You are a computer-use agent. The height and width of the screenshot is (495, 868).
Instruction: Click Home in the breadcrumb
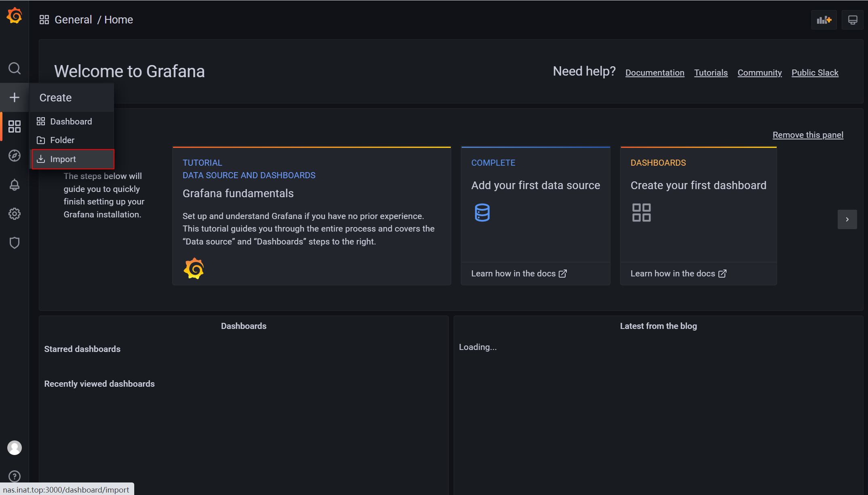118,20
